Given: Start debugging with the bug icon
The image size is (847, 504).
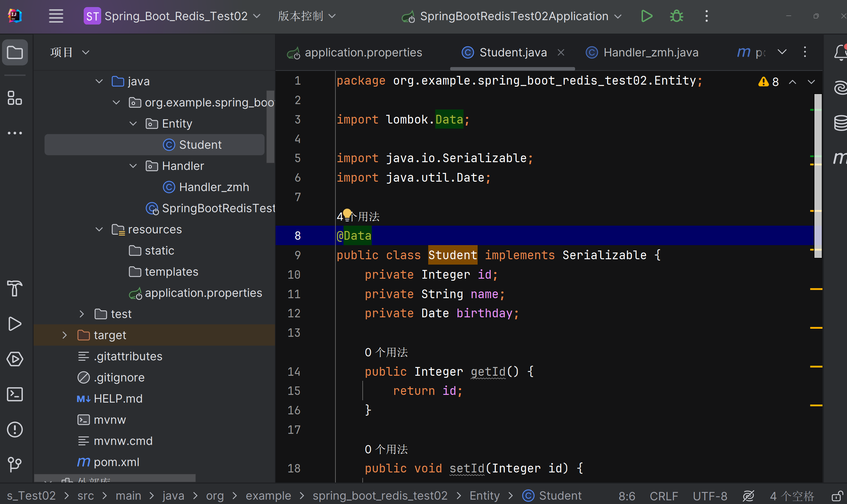Looking at the screenshot, I should pyautogui.click(x=676, y=16).
